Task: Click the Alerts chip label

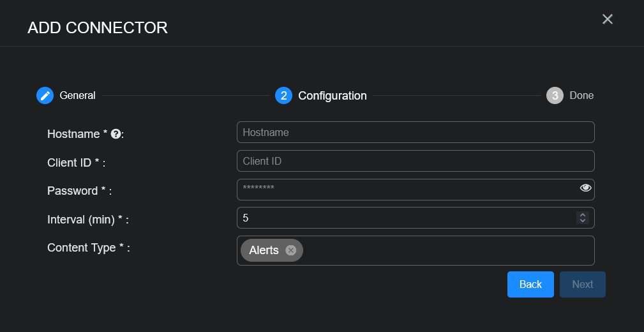Action: [x=264, y=250]
